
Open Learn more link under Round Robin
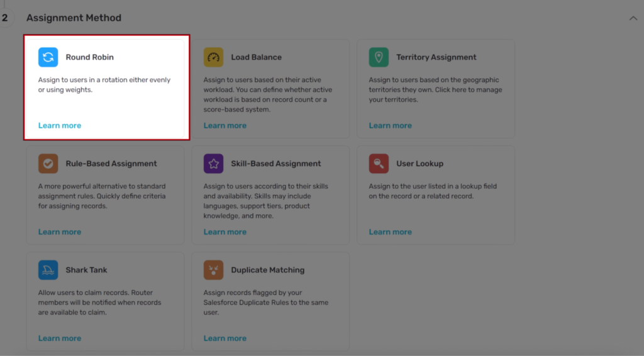[60, 126]
